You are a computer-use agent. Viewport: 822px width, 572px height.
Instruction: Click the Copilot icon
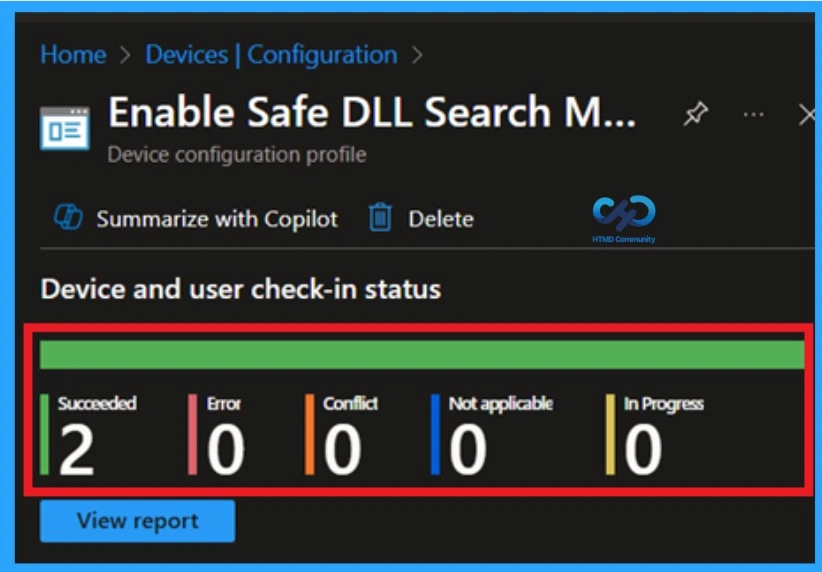click(68, 217)
